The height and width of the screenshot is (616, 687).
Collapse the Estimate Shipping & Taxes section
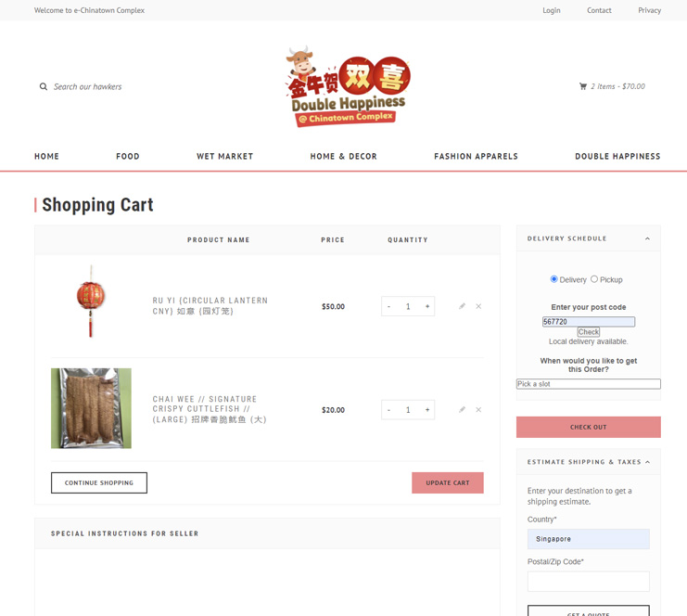647,462
